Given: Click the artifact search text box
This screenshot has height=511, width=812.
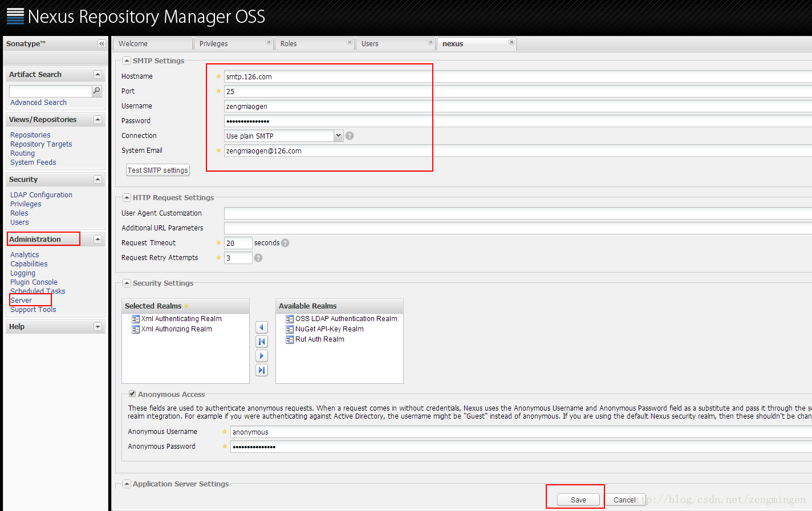Looking at the screenshot, I should [50, 91].
